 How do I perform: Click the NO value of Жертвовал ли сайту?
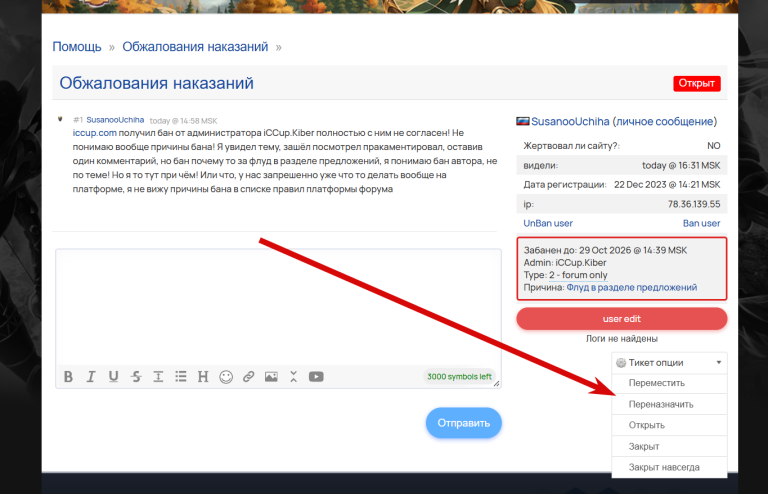(714, 146)
